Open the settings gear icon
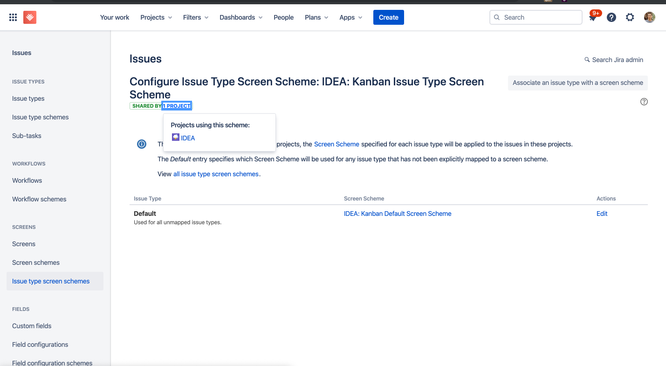Screen dimensions: 666x366 click(x=630, y=17)
